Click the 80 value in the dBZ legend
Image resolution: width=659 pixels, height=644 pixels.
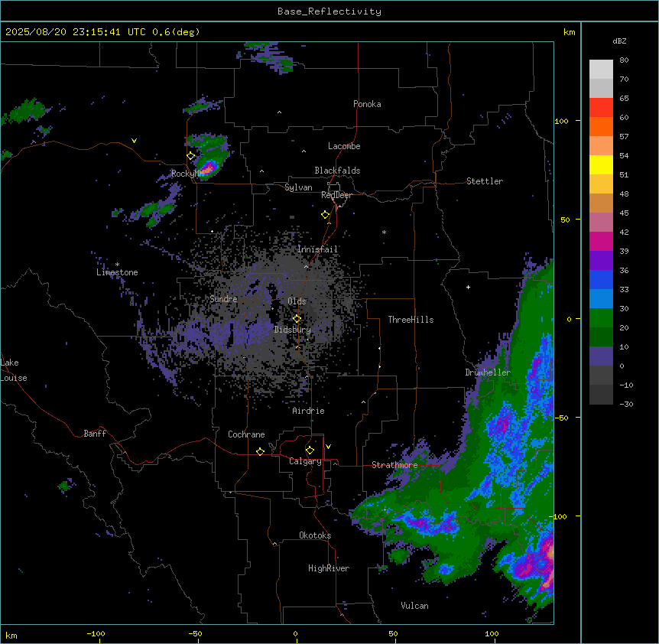click(x=624, y=60)
